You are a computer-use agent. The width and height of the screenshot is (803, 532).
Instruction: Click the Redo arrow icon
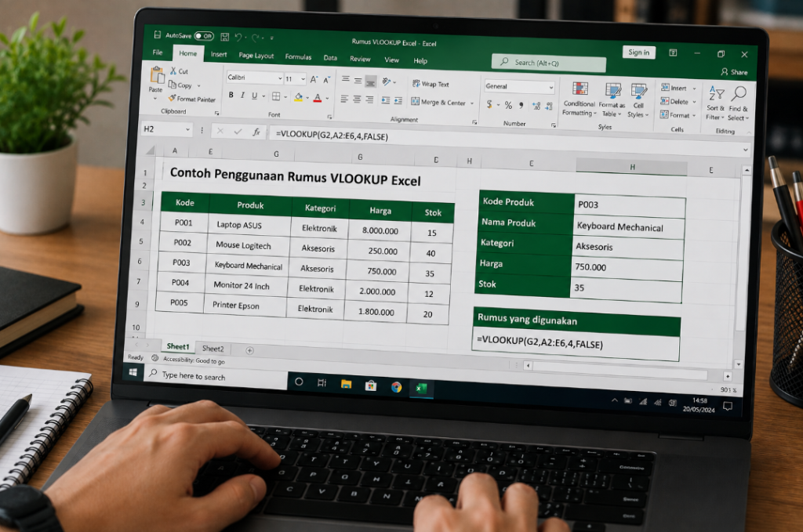pyautogui.click(x=255, y=38)
